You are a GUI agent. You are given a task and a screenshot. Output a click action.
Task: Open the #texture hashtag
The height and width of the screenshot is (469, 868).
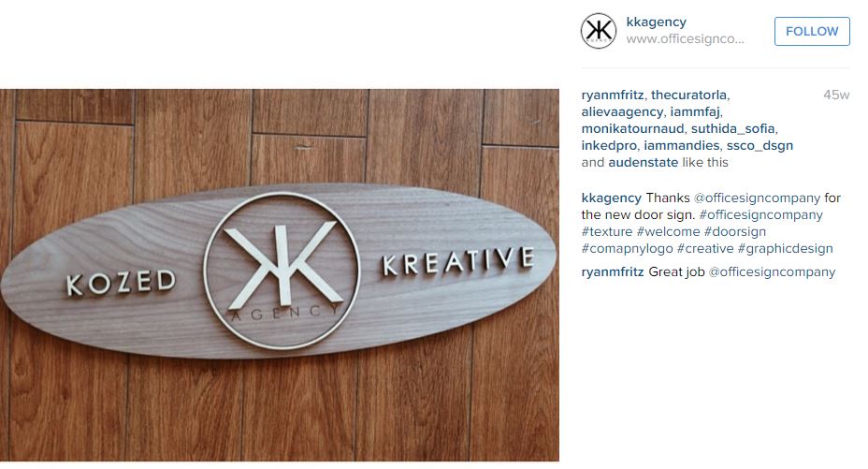click(607, 231)
